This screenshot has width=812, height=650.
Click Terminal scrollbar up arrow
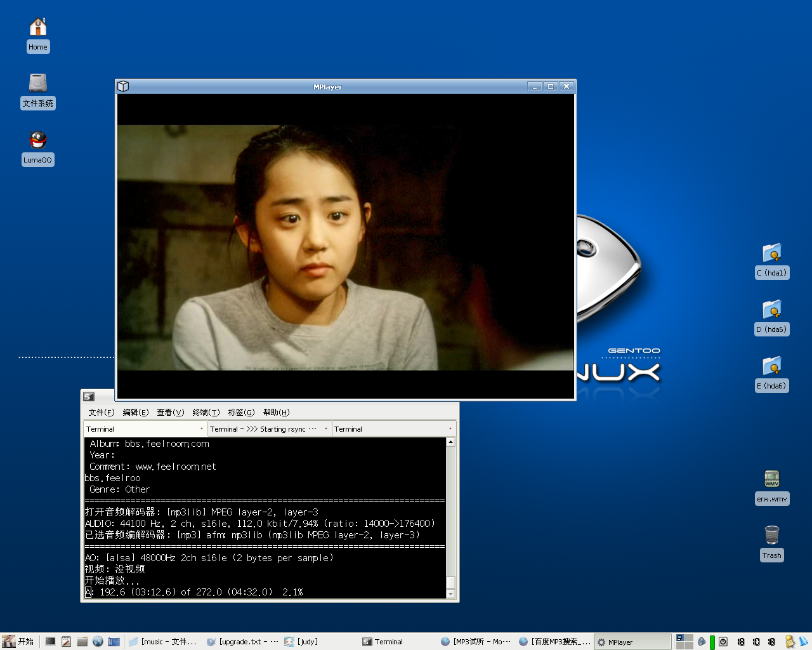(450, 442)
